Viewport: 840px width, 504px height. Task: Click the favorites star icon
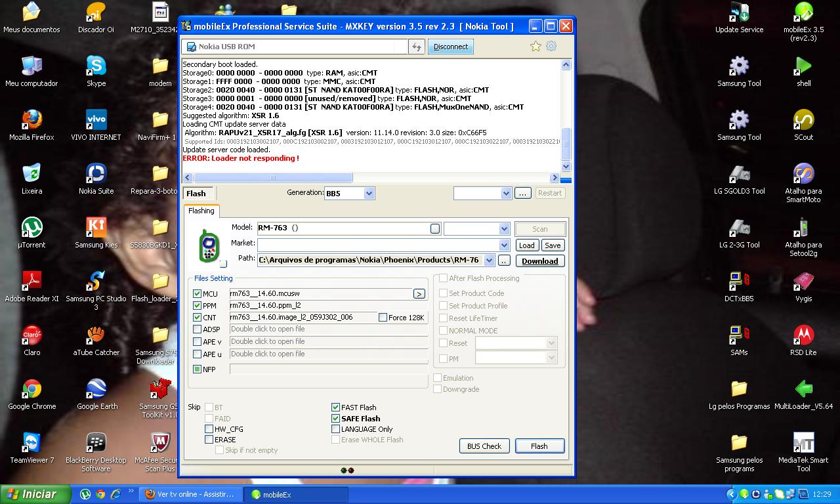[535, 46]
